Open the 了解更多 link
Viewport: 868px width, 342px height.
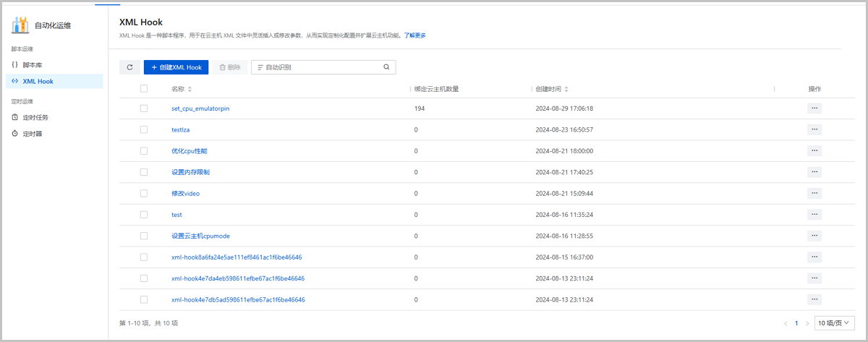414,35
